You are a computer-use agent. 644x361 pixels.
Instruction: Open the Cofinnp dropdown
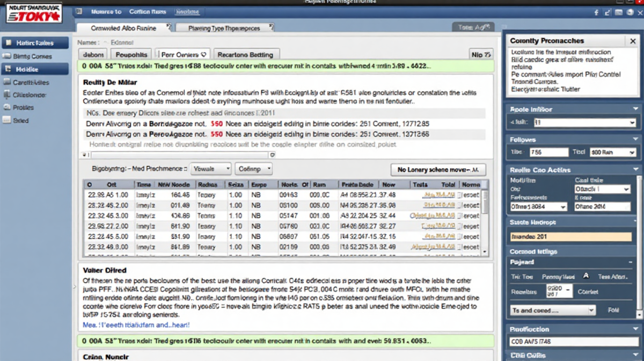click(x=253, y=169)
